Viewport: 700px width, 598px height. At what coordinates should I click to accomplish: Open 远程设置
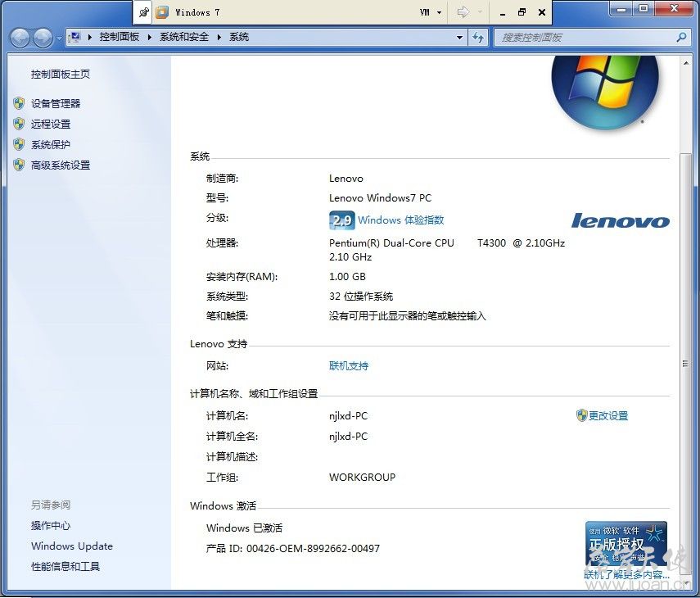coord(51,125)
